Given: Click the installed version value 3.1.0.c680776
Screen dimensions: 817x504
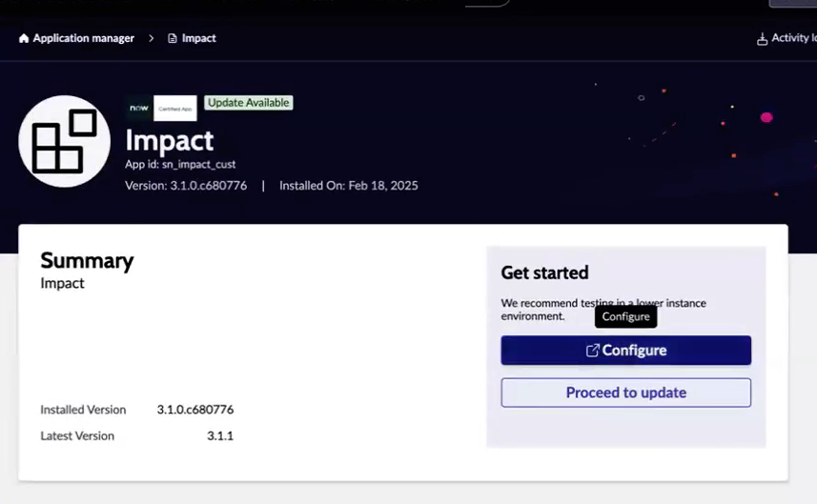Looking at the screenshot, I should pos(195,410).
